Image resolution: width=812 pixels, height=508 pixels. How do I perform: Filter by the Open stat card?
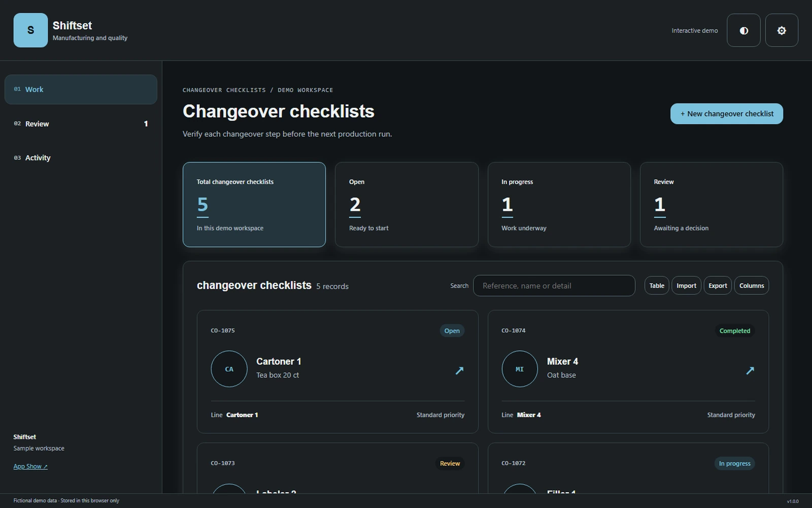pyautogui.click(x=407, y=204)
